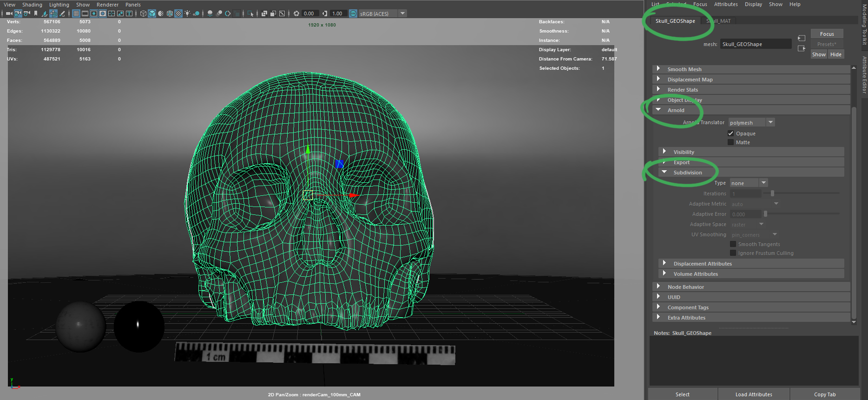Toggle the color management ON button
Screen dimensions: 868x400
[x=353, y=13]
